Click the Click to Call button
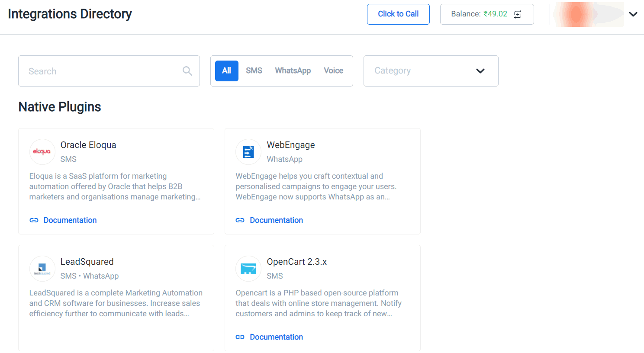The image size is (644, 353). pos(398,14)
